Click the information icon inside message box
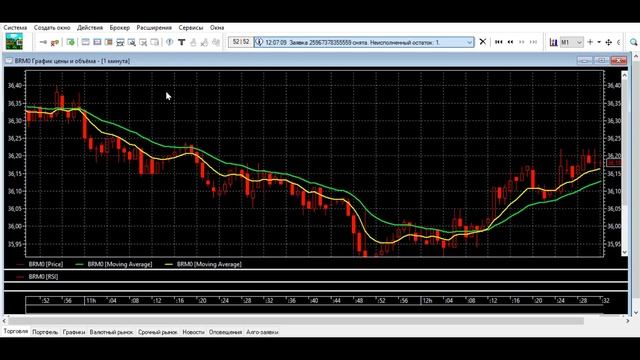This screenshot has height=360, width=640. [x=259, y=42]
